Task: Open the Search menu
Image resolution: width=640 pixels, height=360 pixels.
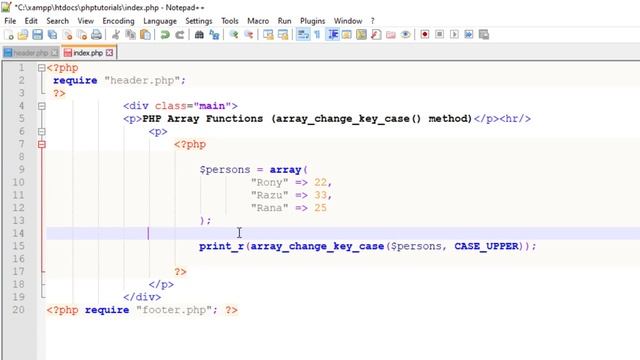Action: tap(58, 21)
